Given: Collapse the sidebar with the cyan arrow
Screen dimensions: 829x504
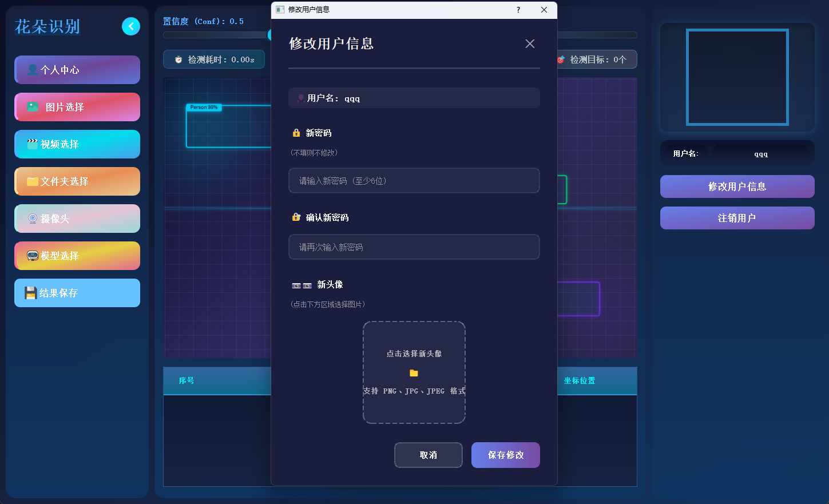Looking at the screenshot, I should [x=131, y=26].
